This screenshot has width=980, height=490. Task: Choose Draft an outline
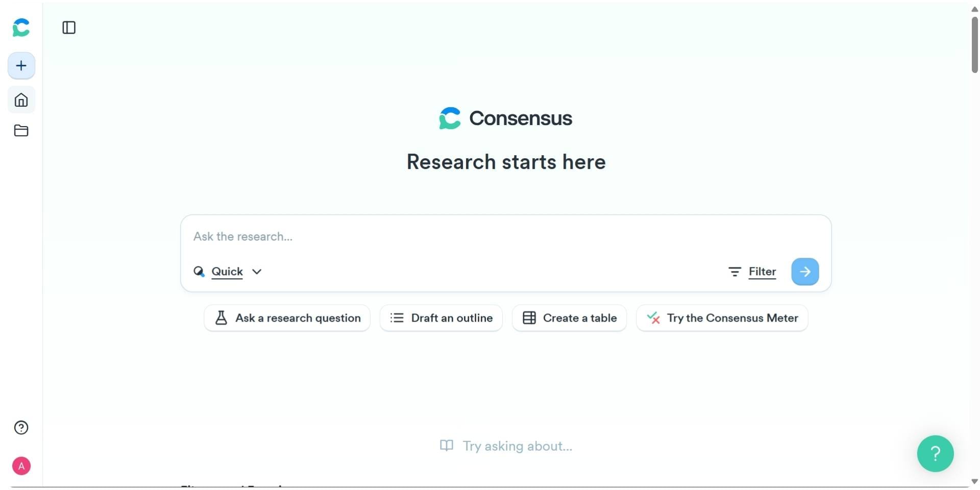point(441,317)
